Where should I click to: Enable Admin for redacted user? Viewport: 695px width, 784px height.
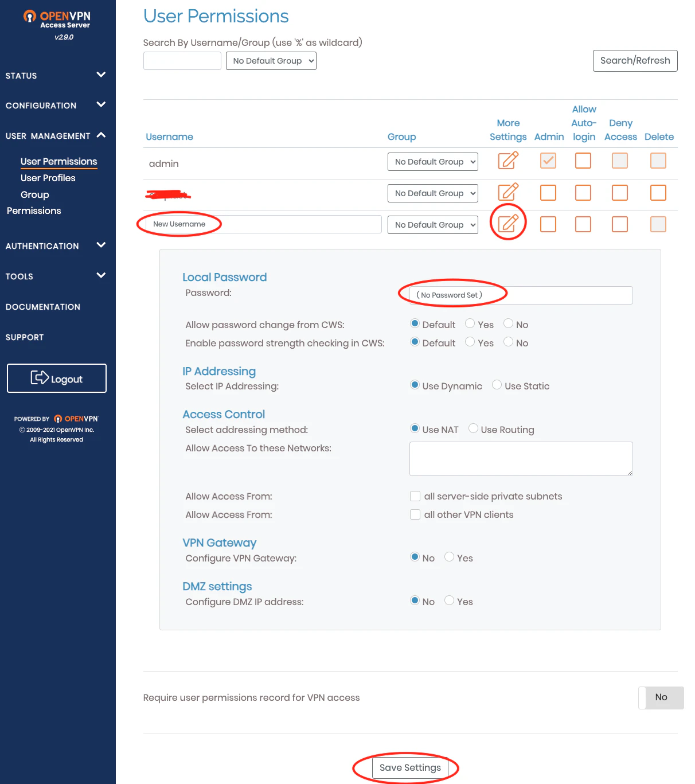[x=548, y=193]
